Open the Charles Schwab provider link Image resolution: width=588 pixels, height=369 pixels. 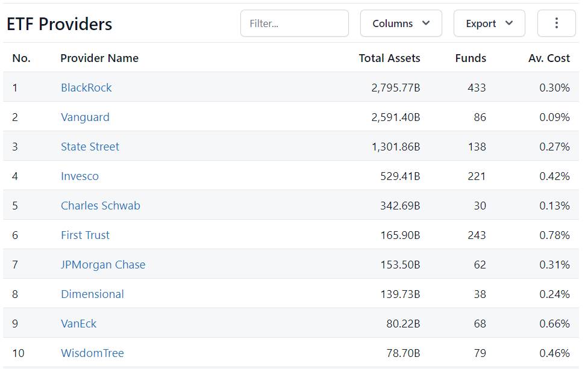coord(101,206)
